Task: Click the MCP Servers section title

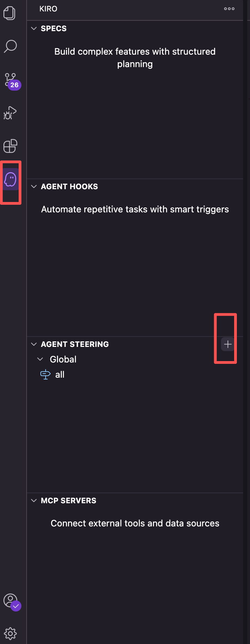Action: point(68,500)
